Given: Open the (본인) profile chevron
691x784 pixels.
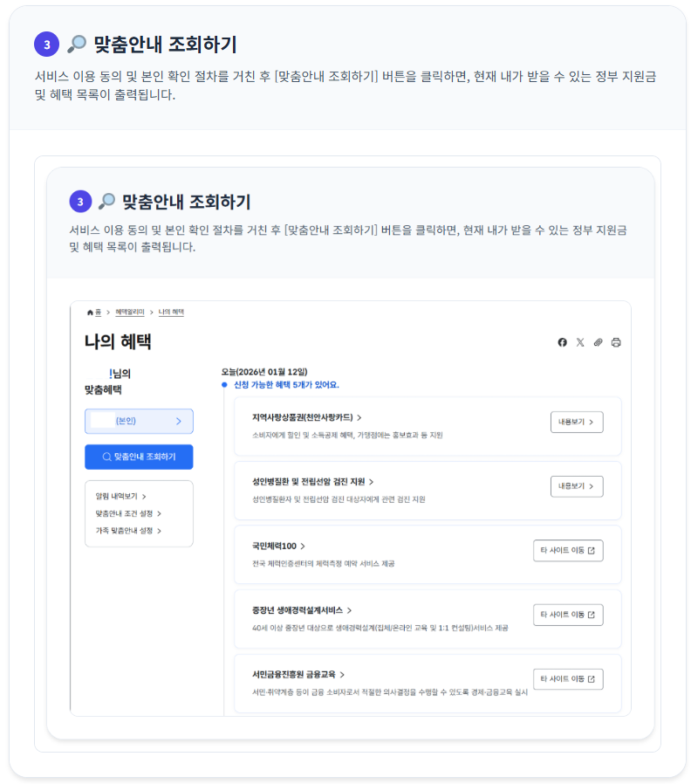Looking at the screenshot, I should click(179, 422).
